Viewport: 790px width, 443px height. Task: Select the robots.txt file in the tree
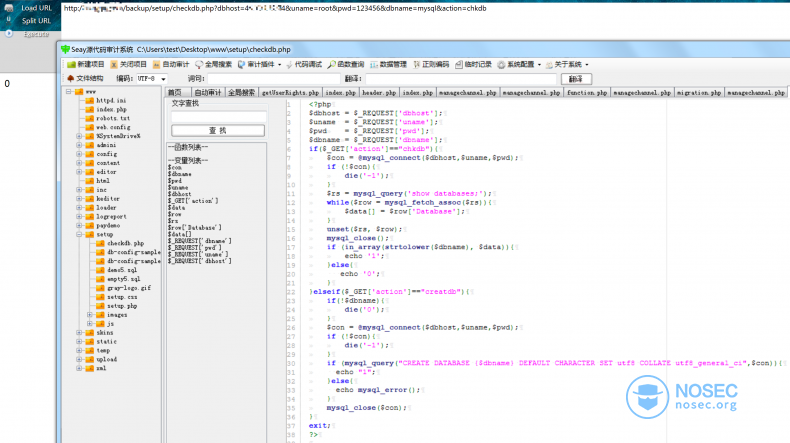113,118
